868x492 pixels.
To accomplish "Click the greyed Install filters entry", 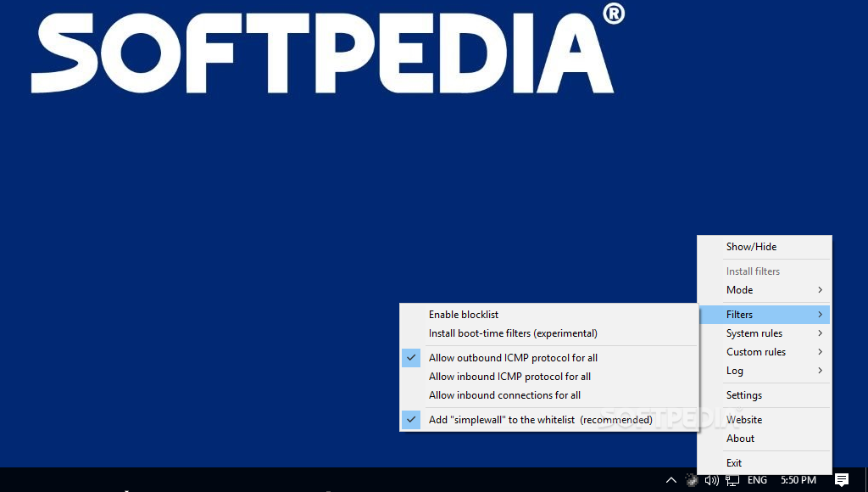I will 764,271.
